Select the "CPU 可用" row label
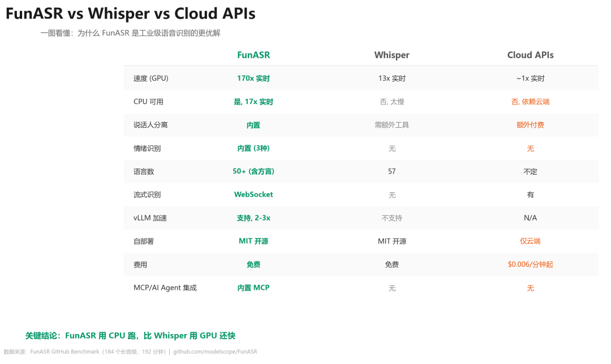The width and height of the screenshot is (611, 364). 148,102
